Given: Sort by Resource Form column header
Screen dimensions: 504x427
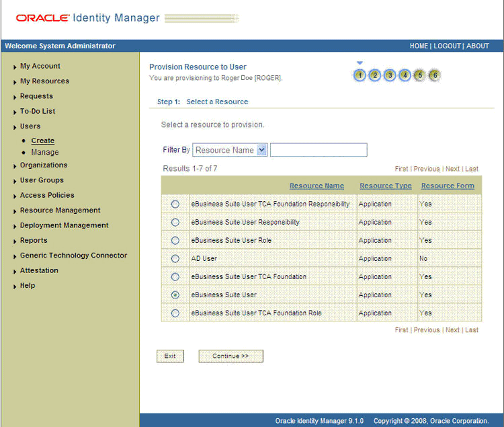Looking at the screenshot, I should [448, 186].
